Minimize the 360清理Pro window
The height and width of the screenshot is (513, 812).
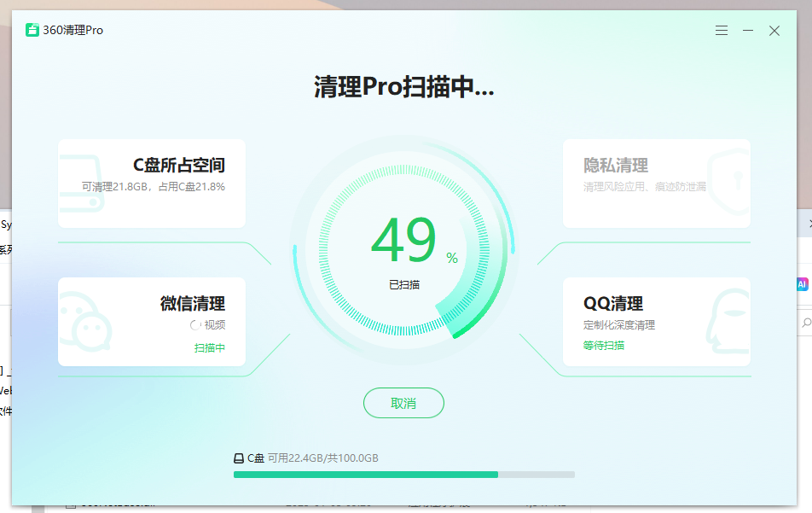pyautogui.click(x=748, y=31)
